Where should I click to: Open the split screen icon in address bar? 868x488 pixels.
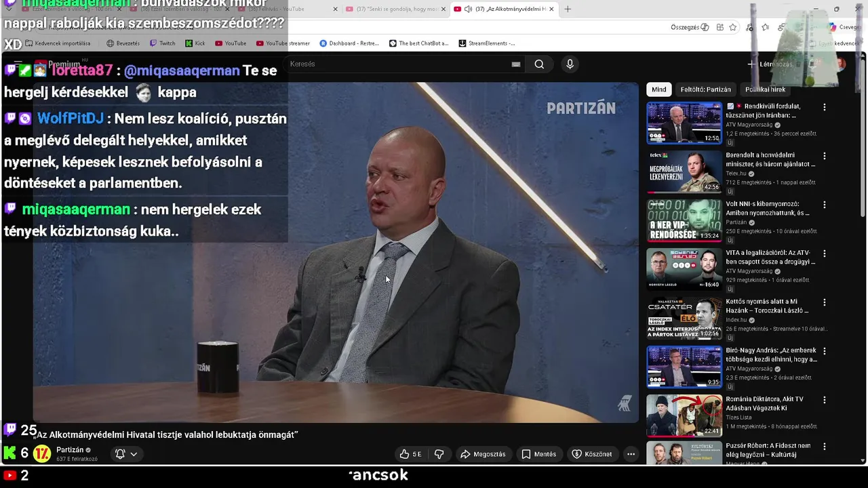[719, 27]
